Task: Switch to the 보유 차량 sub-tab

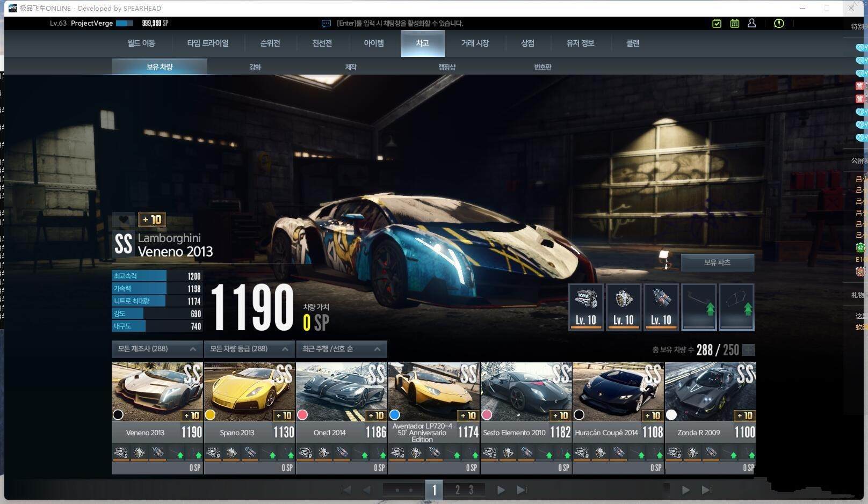Action: [x=160, y=67]
